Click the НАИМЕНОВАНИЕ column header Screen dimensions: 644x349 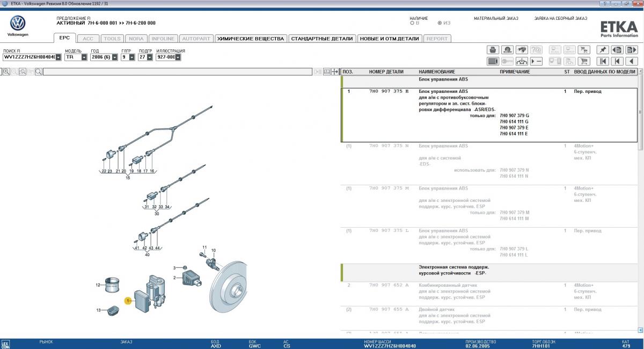pyautogui.click(x=437, y=71)
